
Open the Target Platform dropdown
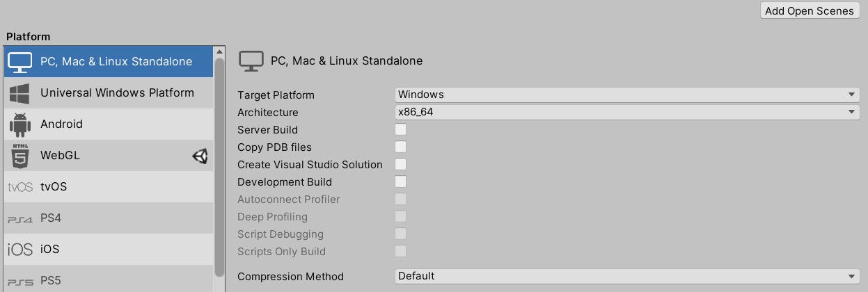tap(627, 95)
